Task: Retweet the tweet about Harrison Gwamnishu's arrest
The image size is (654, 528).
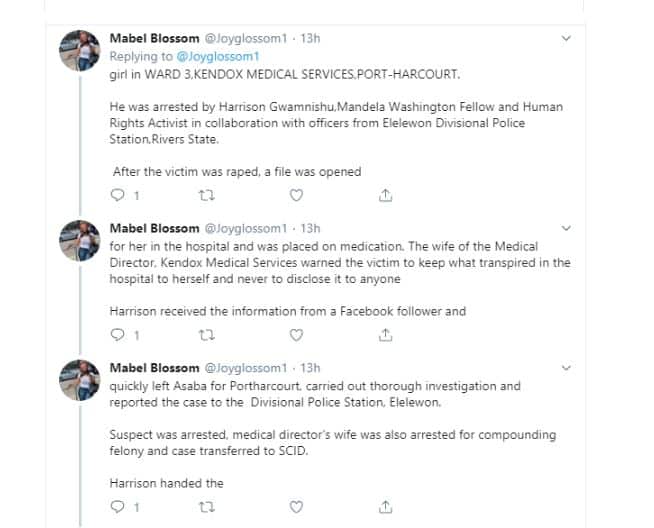Action: 207,196
